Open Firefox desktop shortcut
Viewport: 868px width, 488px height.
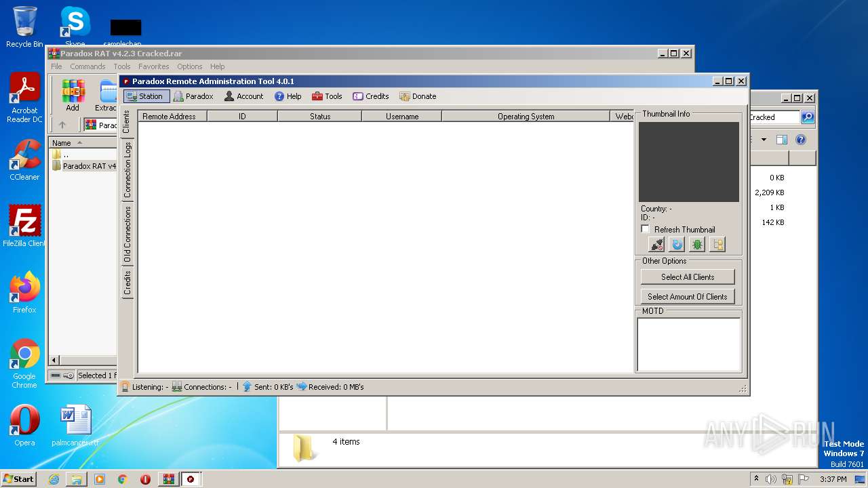24,293
